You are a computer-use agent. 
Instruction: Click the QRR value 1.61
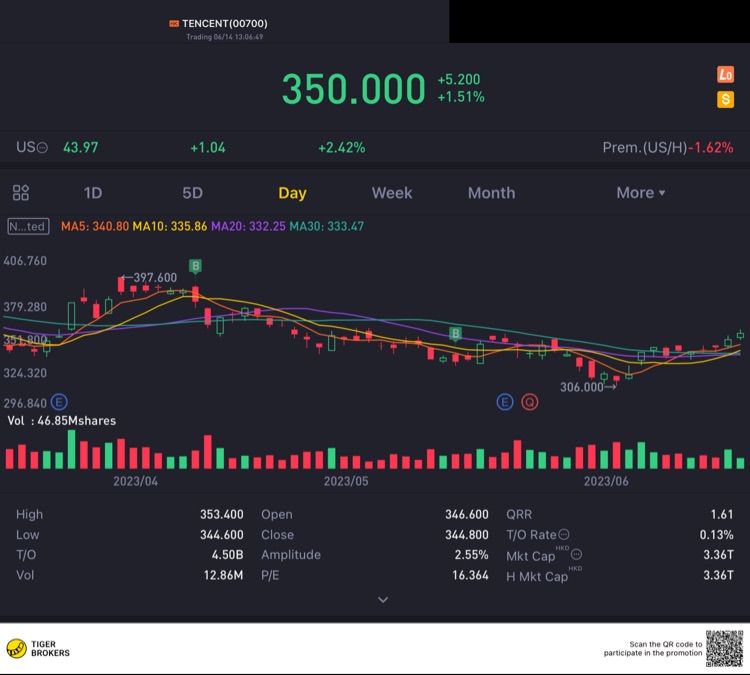click(722, 514)
